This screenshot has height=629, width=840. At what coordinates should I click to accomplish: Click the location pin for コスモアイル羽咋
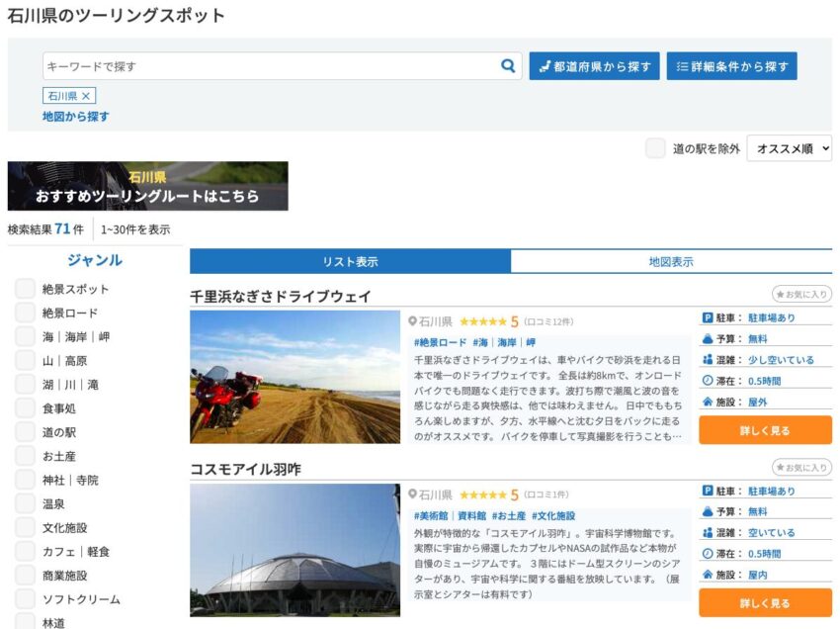(412, 494)
